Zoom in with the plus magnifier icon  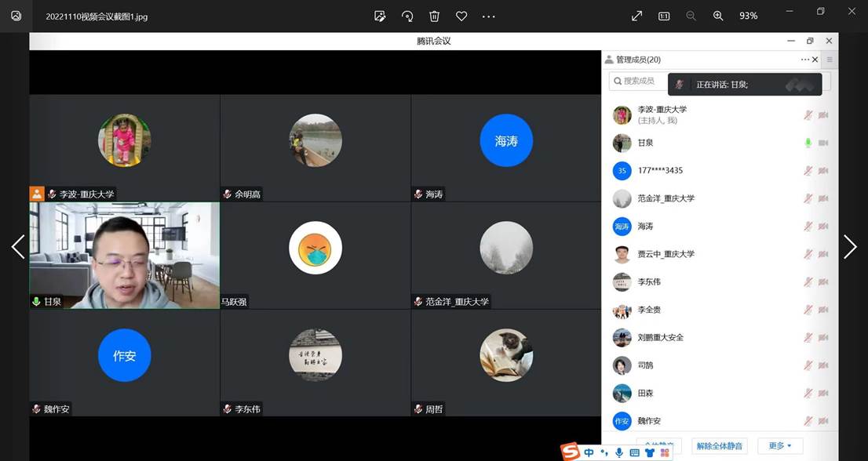point(718,16)
